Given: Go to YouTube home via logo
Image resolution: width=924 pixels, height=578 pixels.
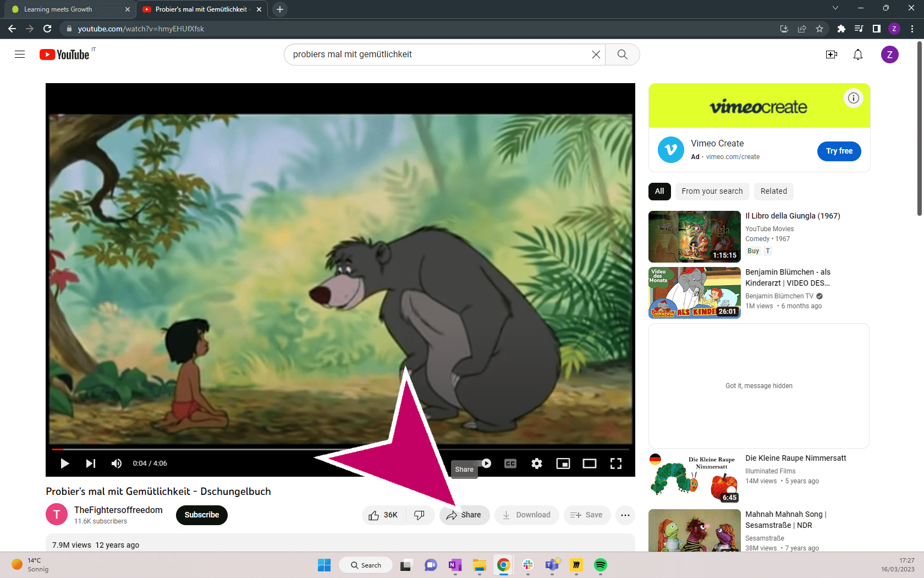Looking at the screenshot, I should (x=64, y=54).
